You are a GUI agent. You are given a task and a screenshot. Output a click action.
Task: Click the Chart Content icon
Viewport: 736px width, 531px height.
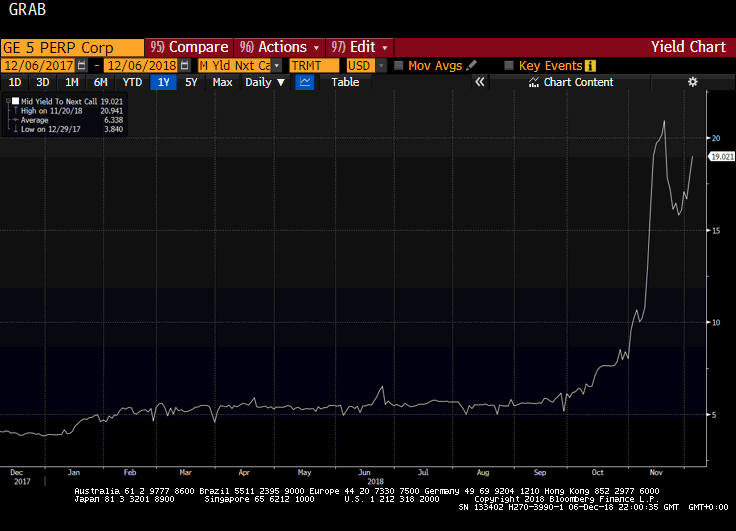tap(534, 82)
